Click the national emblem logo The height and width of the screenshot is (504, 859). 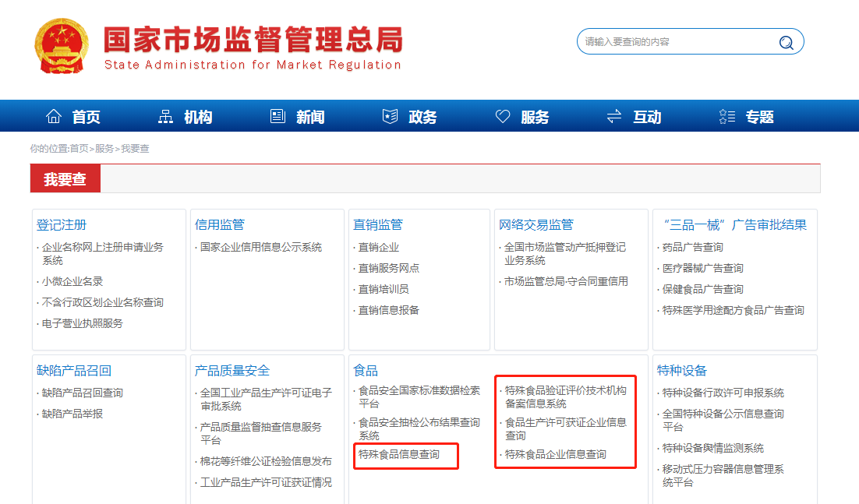click(62, 46)
